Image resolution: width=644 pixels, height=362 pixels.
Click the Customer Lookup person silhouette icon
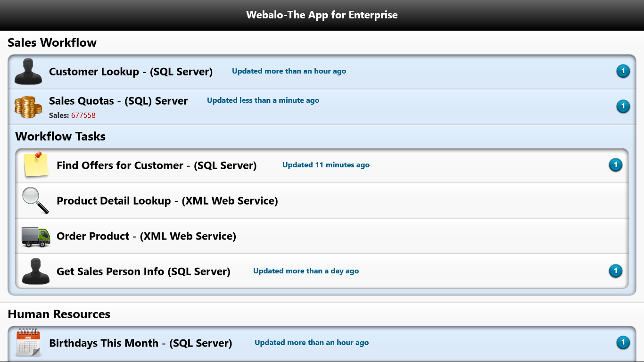pyautogui.click(x=28, y=72)
